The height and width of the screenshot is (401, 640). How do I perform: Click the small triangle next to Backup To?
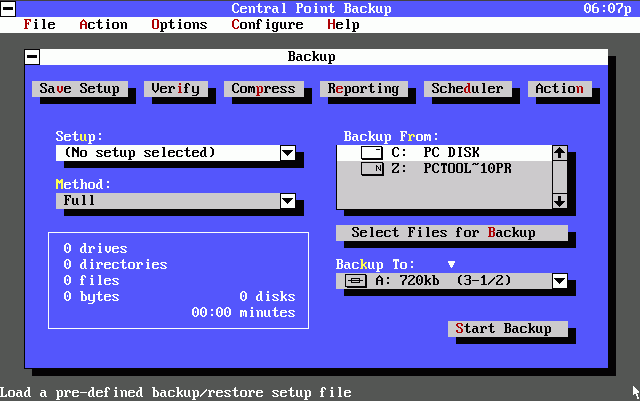click(451, 265)
